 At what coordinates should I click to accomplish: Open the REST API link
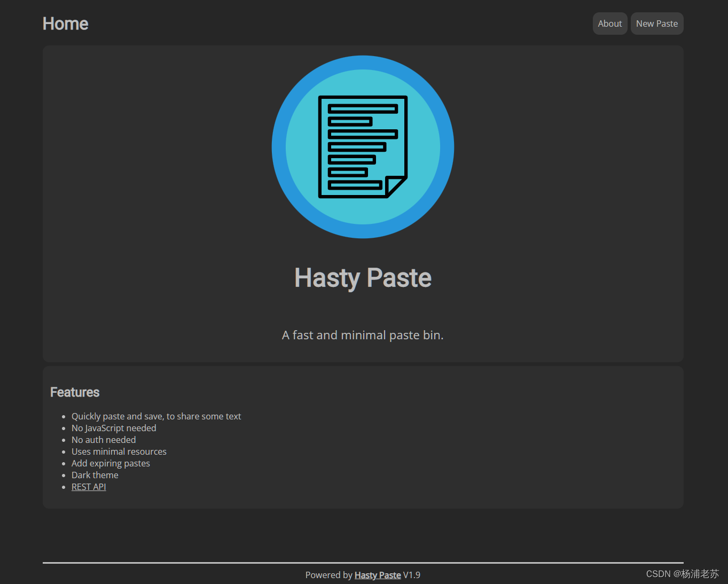pos(89,486)
